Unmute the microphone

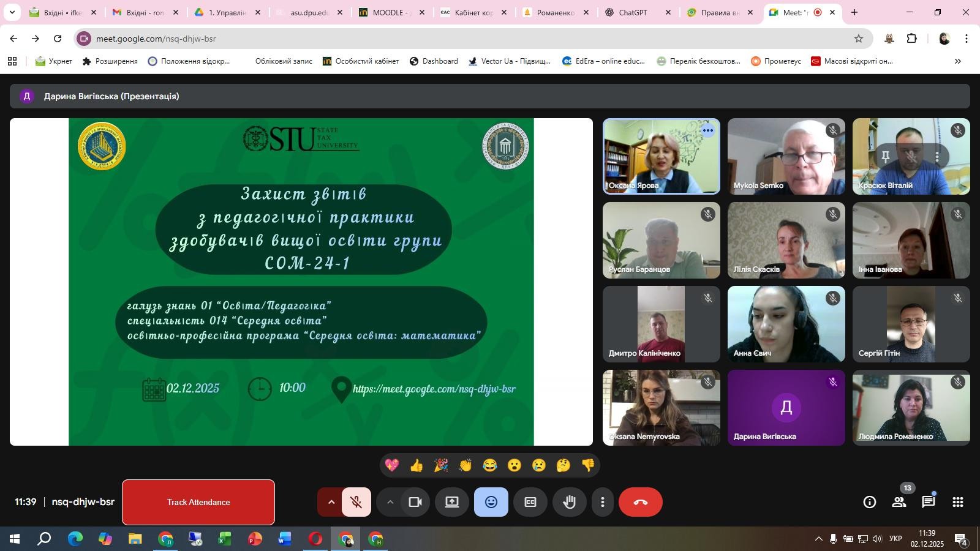pos(356,502)
